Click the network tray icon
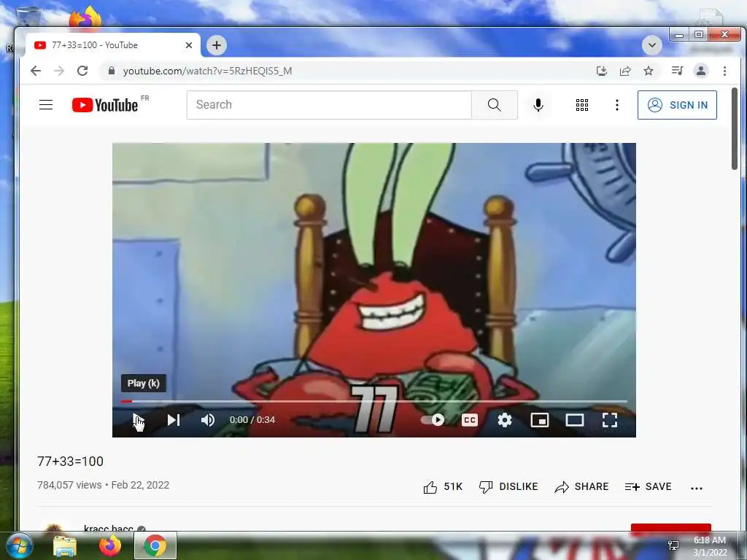This screenshot has width=747, height=560. 673,545
